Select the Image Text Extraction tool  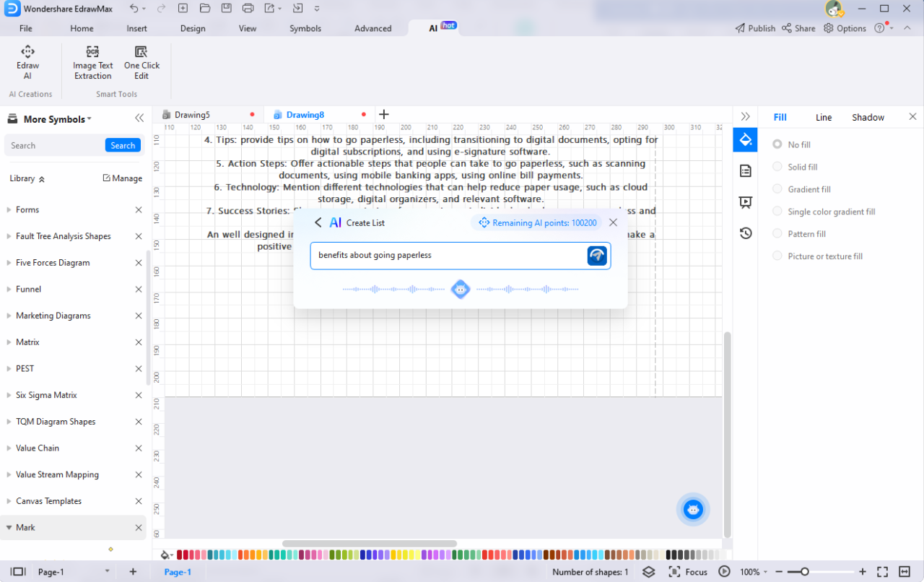pos(92,61)
